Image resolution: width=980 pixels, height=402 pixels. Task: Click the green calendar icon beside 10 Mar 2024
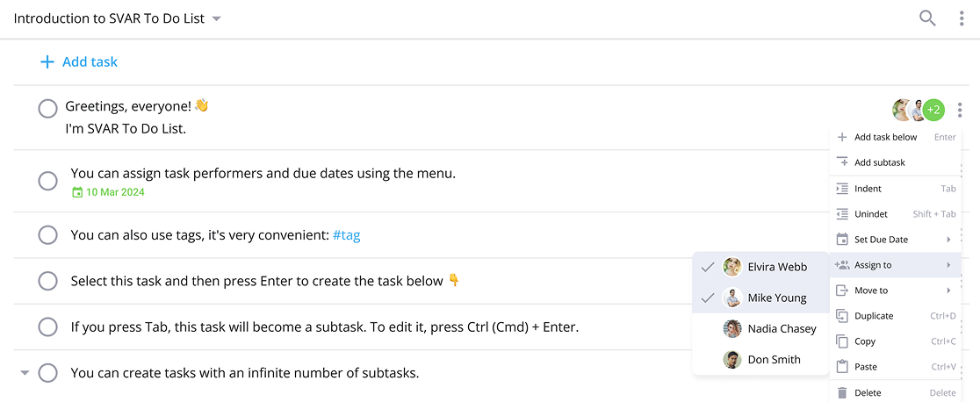point(77,192)
